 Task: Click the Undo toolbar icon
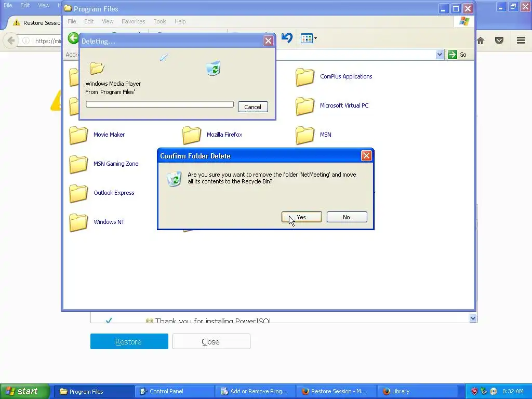[287, 38]
